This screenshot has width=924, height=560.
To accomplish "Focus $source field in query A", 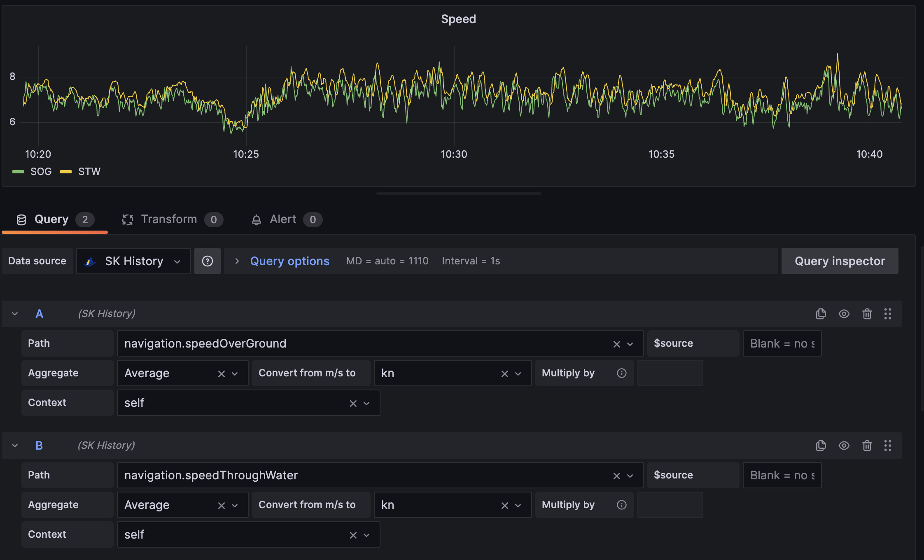I will pos(782,343).
